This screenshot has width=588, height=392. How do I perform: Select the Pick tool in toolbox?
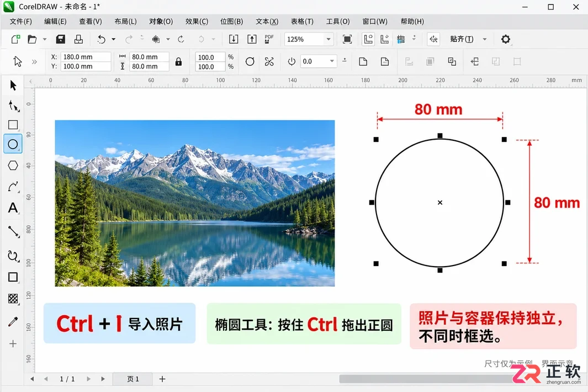[13, 86]
